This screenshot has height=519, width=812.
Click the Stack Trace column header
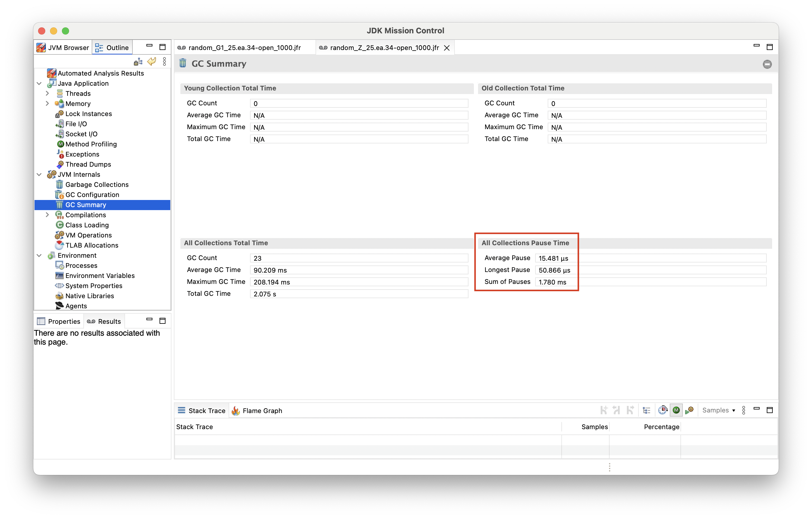point(368,427)
